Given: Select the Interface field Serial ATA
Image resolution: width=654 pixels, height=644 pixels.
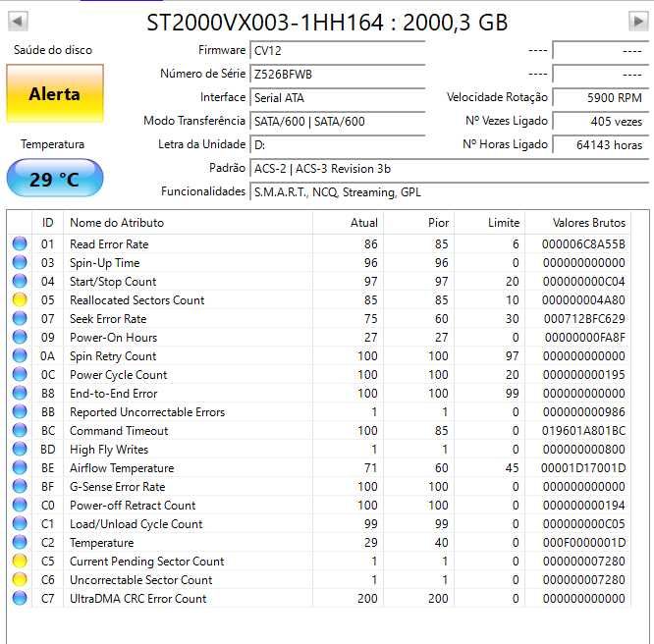Looking at the screenshot, I should (x=337, y=97).
